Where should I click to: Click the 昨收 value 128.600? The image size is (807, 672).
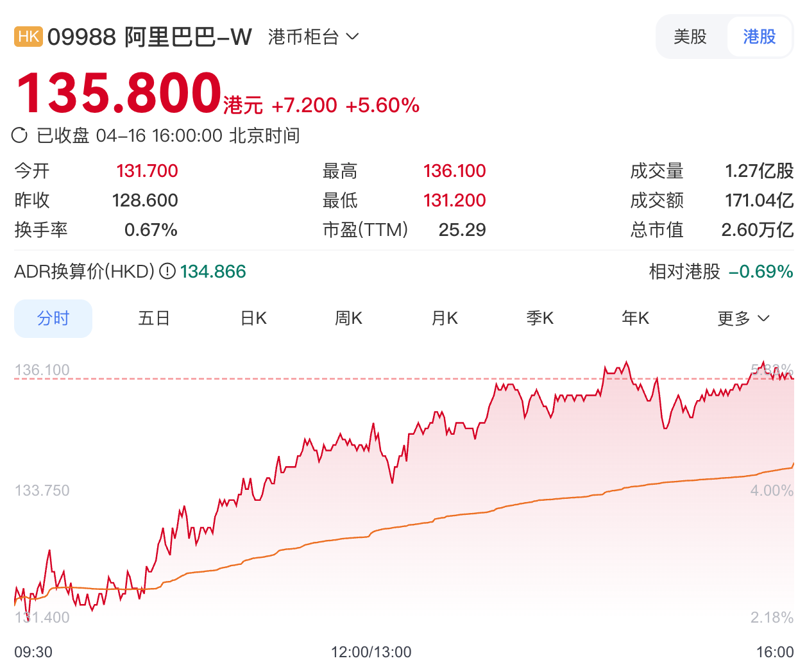[145, 200]
